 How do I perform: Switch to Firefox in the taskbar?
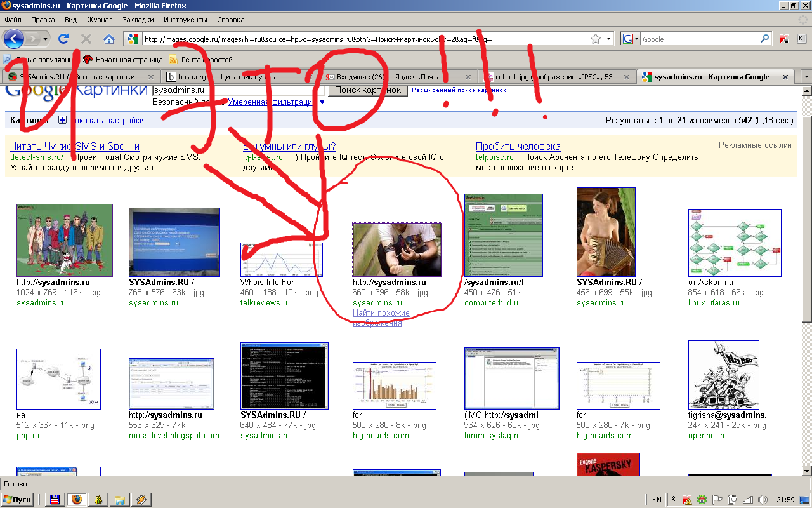[x=77, y=499]
